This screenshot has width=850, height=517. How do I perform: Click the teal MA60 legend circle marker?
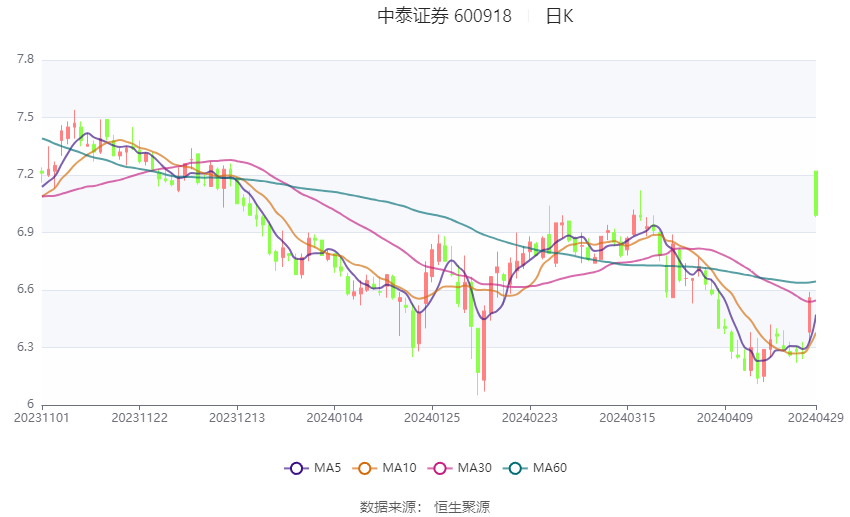[x=513, y=468]
